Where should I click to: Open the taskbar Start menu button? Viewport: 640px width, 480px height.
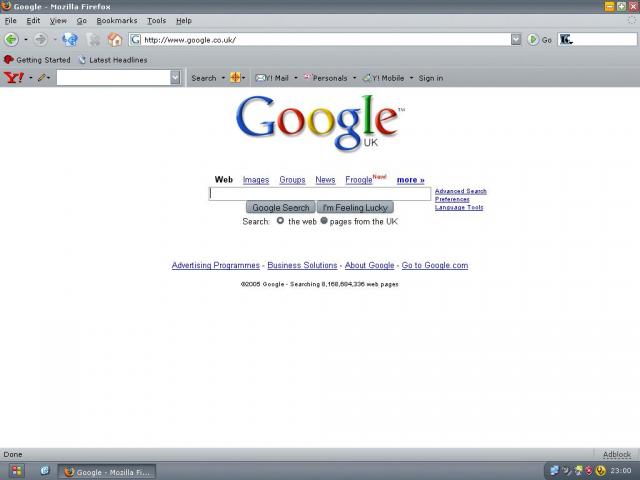pos(17,471)
